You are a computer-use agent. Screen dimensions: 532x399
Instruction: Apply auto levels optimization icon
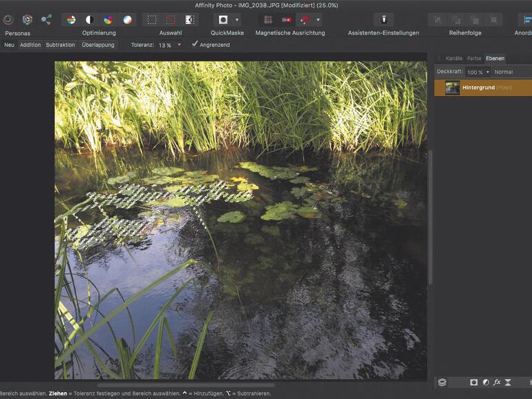[71, 19]
